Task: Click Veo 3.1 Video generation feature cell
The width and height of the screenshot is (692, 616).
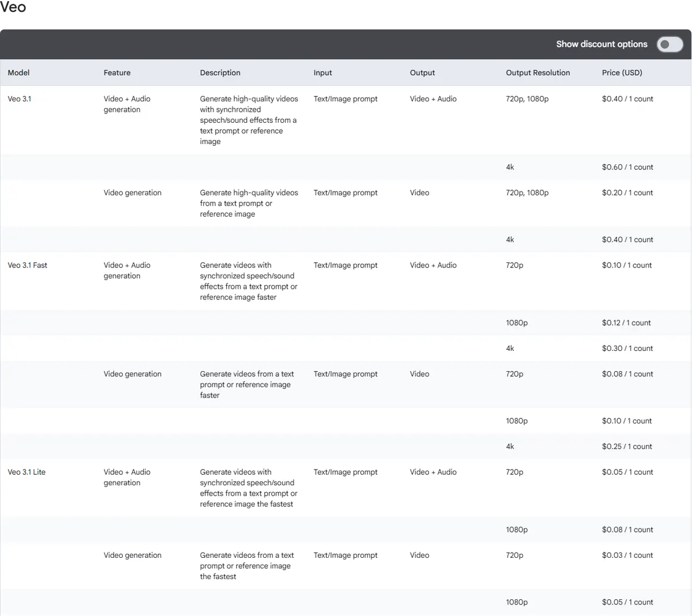Action: pos(133,193)
